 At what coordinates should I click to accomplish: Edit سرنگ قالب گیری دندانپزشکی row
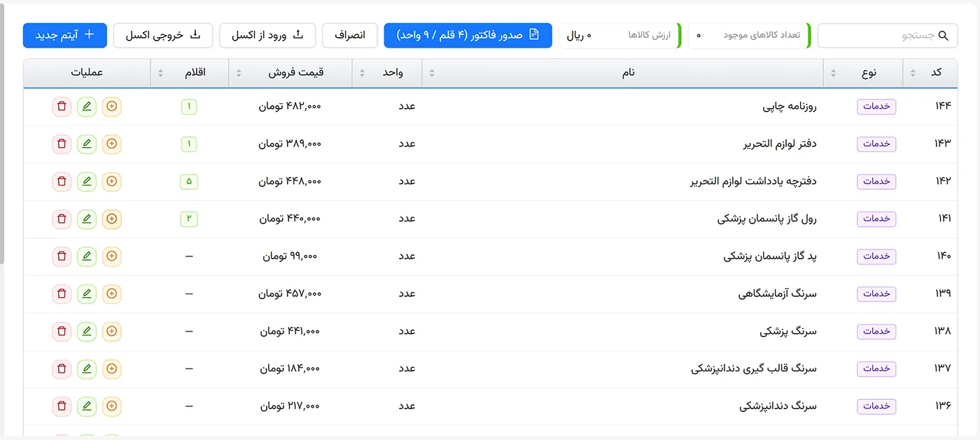(x=87, y=369)
